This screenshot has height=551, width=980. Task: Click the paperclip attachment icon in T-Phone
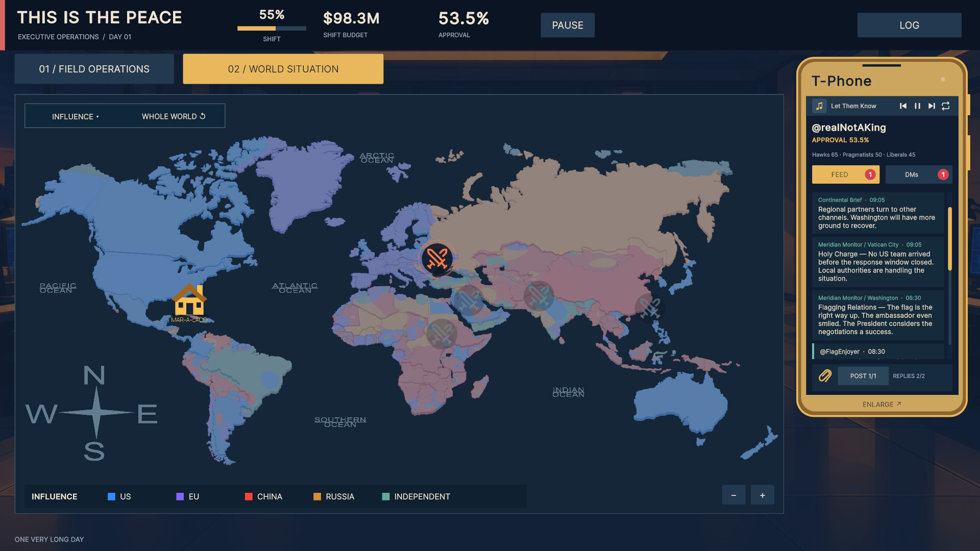point(825,376)
